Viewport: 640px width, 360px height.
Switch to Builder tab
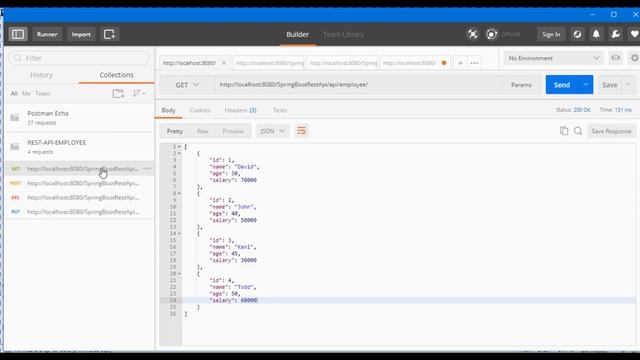(297, 34)
